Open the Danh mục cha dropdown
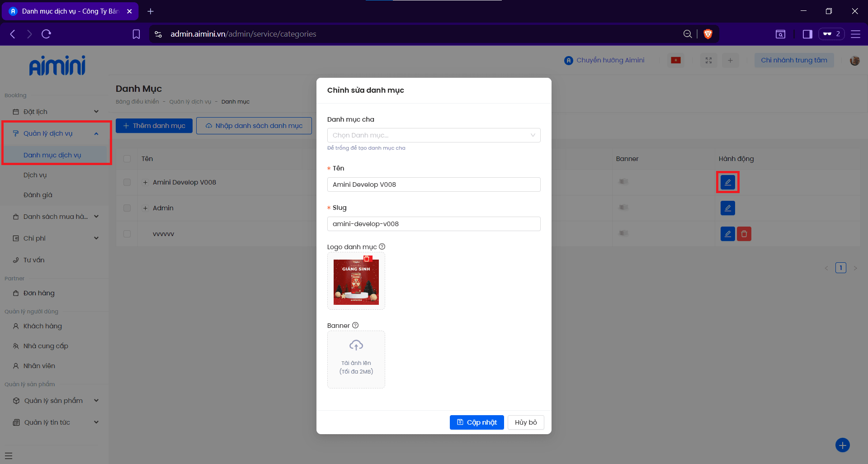This screenshot has width=868, height=464. 433,135
